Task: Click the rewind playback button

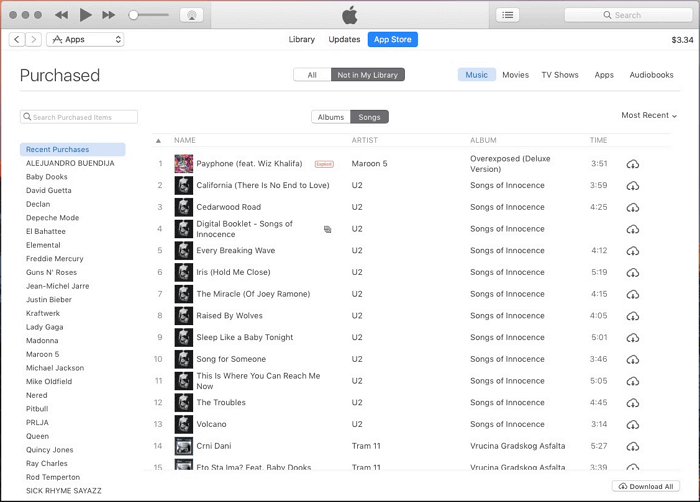Action: (x=62, y=15)
